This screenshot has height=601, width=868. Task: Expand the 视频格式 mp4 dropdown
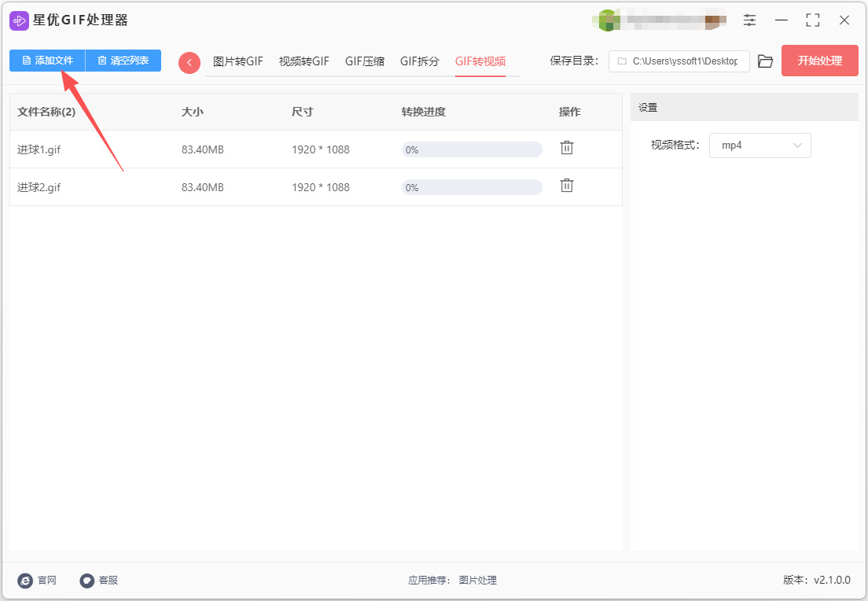pos(759,146)
